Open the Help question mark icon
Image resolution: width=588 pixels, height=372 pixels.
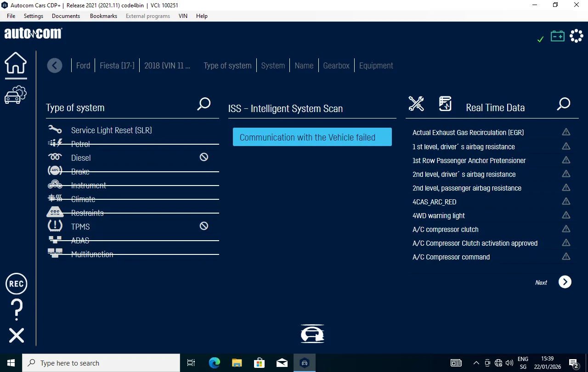click(x=17, y=310)
